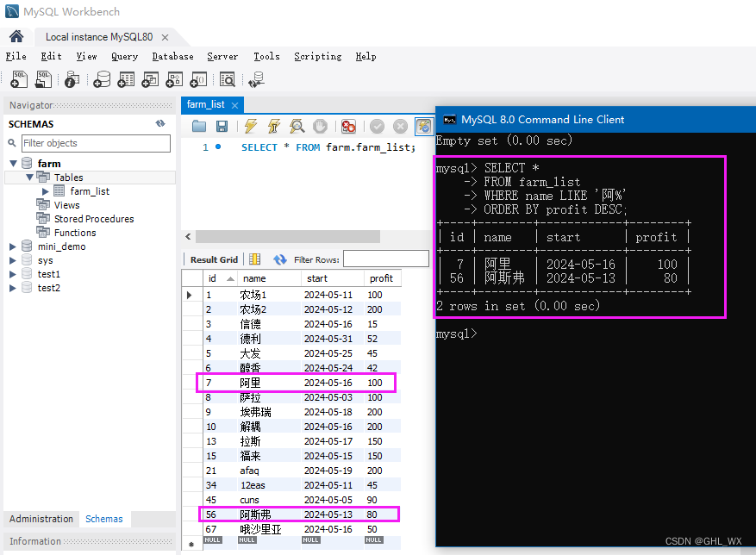756x555 pixels.
Task: Expand the mini_demo schema
Action: point(13,246)
